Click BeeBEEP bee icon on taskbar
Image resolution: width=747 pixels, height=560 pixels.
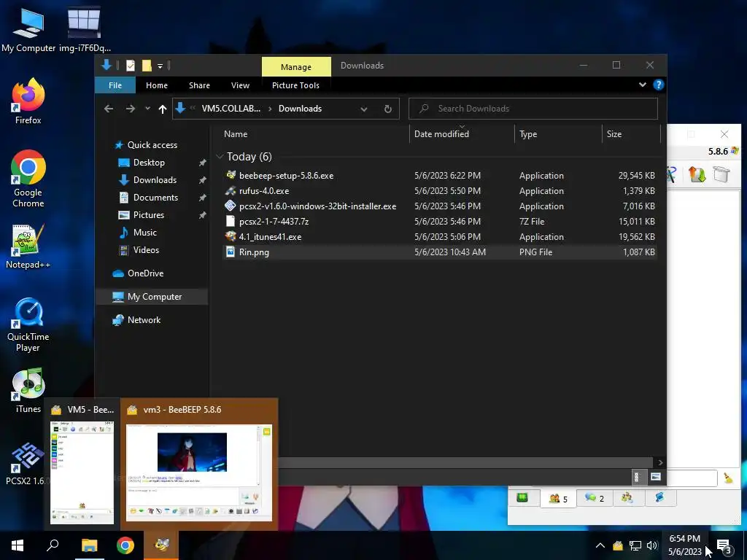161,545
